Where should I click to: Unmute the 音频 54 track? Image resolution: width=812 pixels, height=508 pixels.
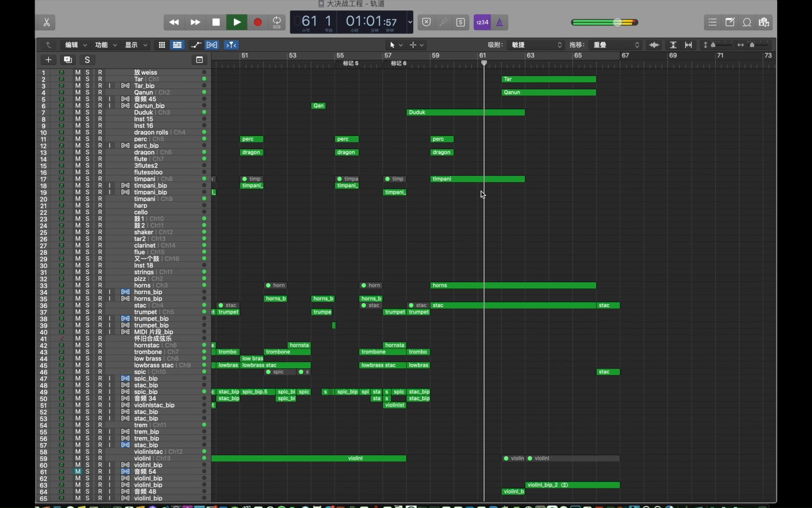tap(78, 471)
